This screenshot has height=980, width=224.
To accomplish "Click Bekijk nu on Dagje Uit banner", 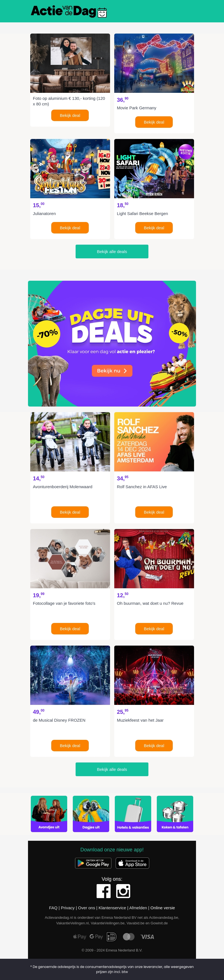I will [x=112, y=370].
